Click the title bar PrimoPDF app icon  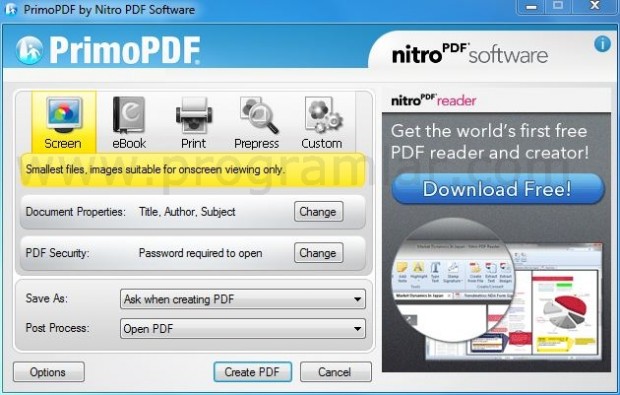pyautogui.click(x=11, y=9)
